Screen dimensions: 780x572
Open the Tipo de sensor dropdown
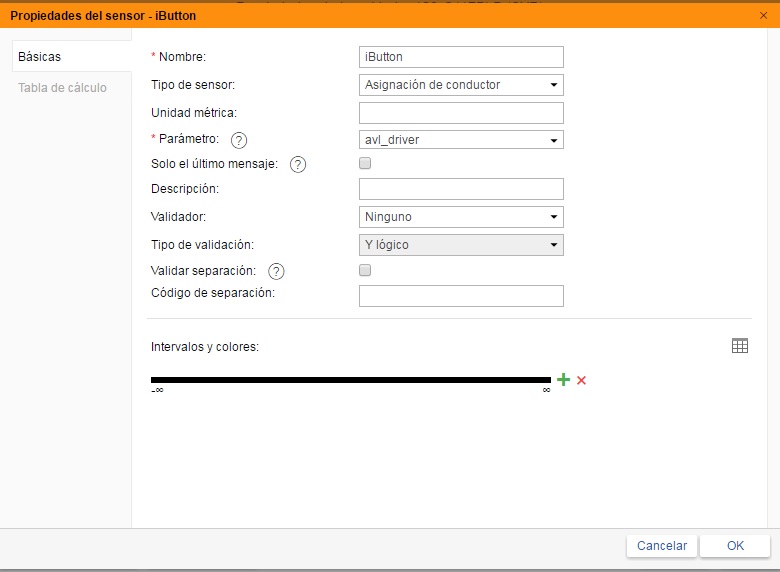[460, 85]
